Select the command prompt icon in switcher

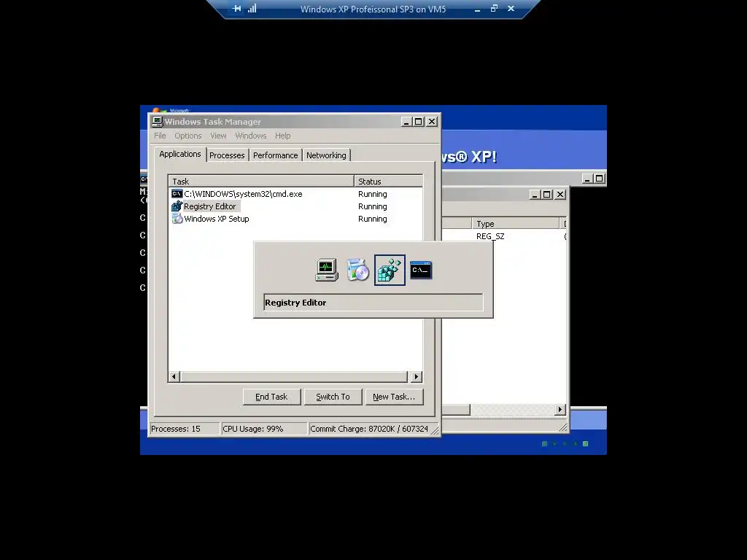[421, 270]
